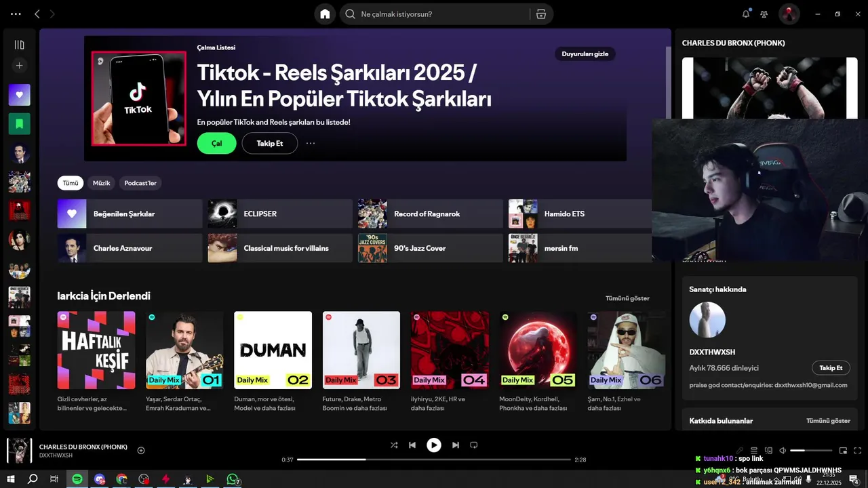Screen dimensions: 868x488
Task: Open Liked Songs in the sidebar
Action: pos(19,95)
